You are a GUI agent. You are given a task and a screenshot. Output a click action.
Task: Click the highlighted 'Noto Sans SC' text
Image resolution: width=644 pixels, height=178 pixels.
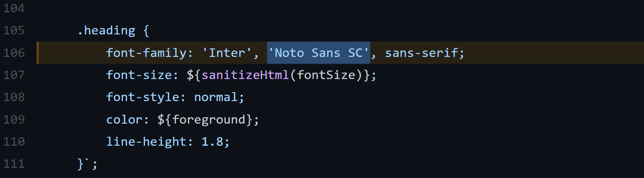(318, 53)
